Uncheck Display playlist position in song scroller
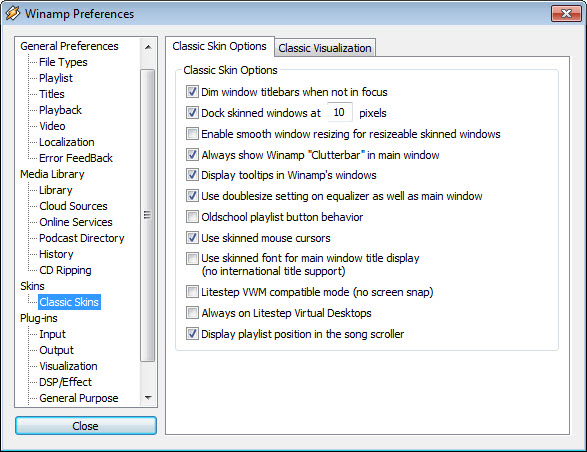587x452 pixels. [x=192, y=334]
